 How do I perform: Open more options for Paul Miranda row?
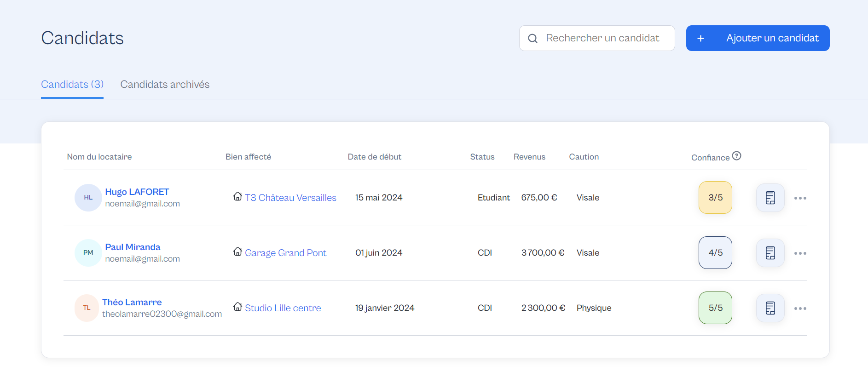[x=800, y=253]
